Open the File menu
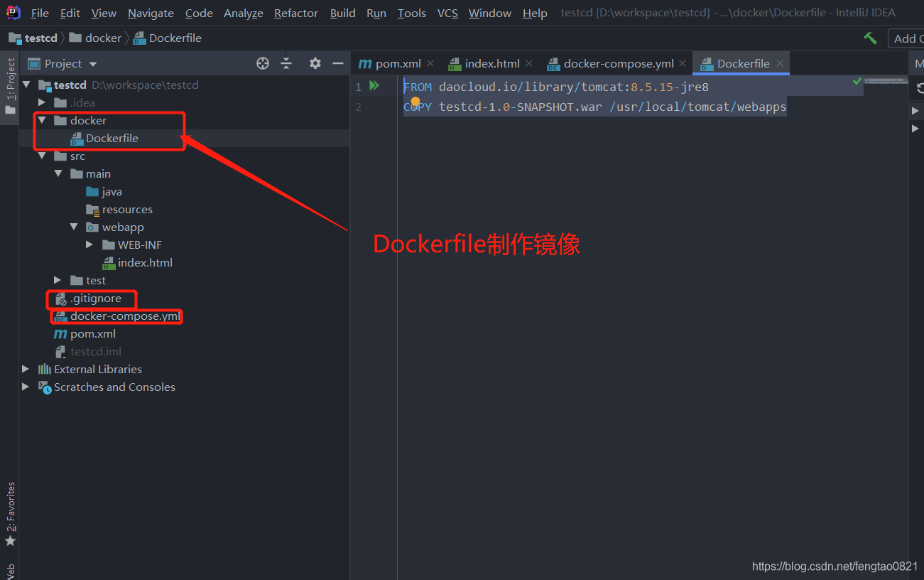The width and height of the screenshot is (924, 580). (x=40, y=13)
